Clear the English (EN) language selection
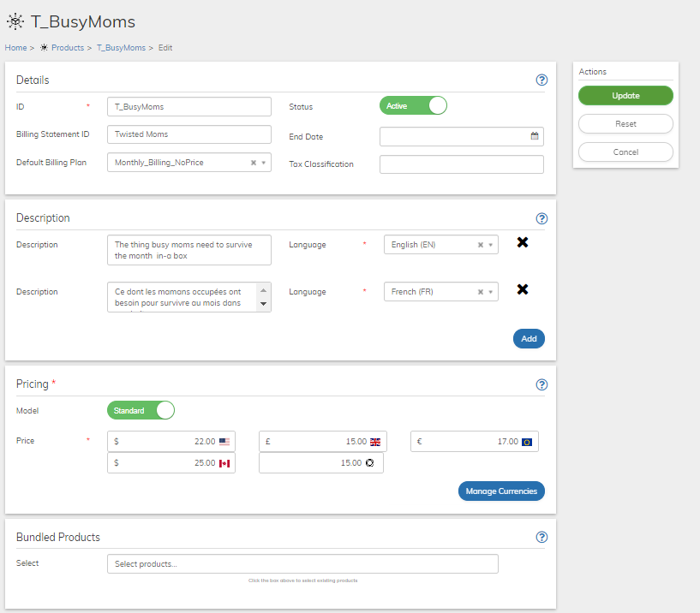The height and width of the screenshot is (613, 700). pyautogui.click(x=481, y=245)
